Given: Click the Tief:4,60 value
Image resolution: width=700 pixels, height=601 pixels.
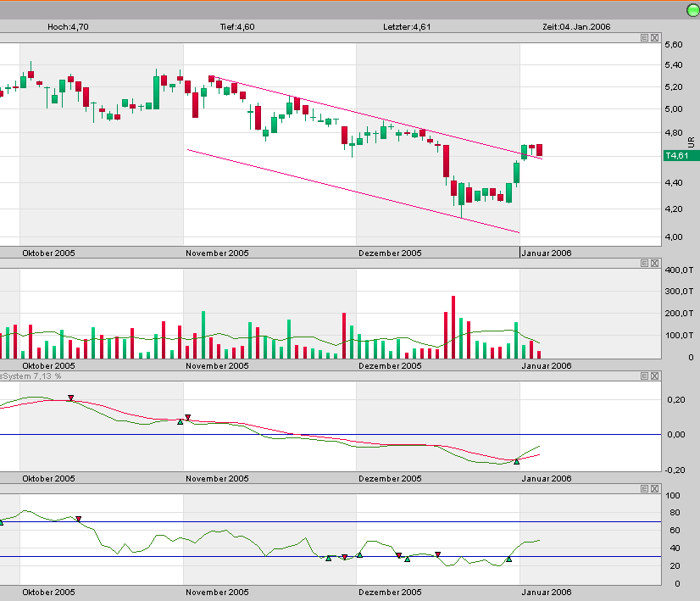Looking at the screenshot, I should pyautogui.click(x=237, y=27).
